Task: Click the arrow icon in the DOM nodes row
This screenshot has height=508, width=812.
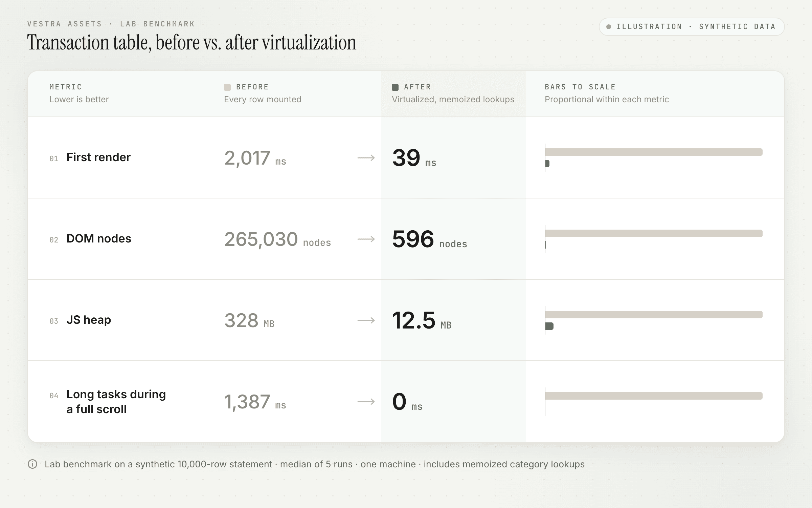Action: (366, 239)
